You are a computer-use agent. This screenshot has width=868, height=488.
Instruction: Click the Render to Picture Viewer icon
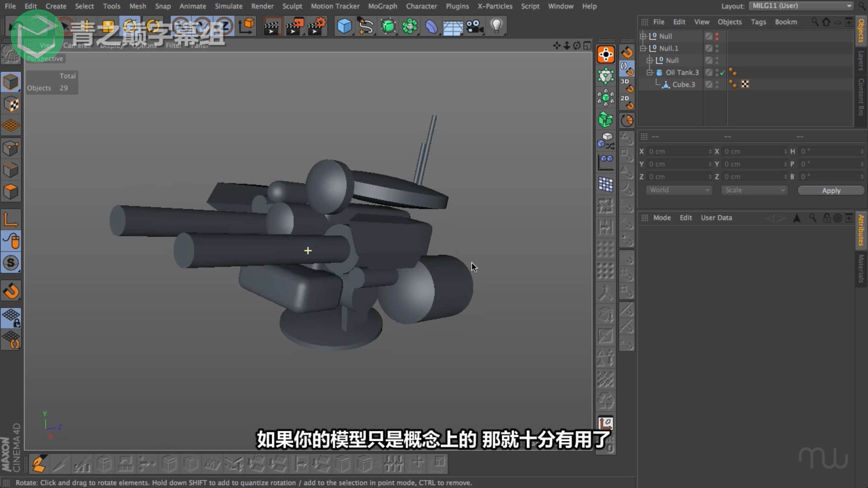[295, 26]
